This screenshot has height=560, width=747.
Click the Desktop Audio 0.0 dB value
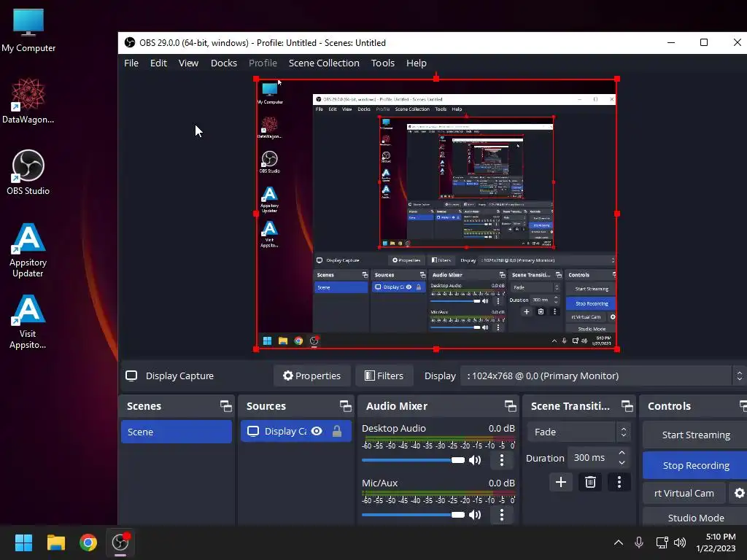click(x=502, y=428)
